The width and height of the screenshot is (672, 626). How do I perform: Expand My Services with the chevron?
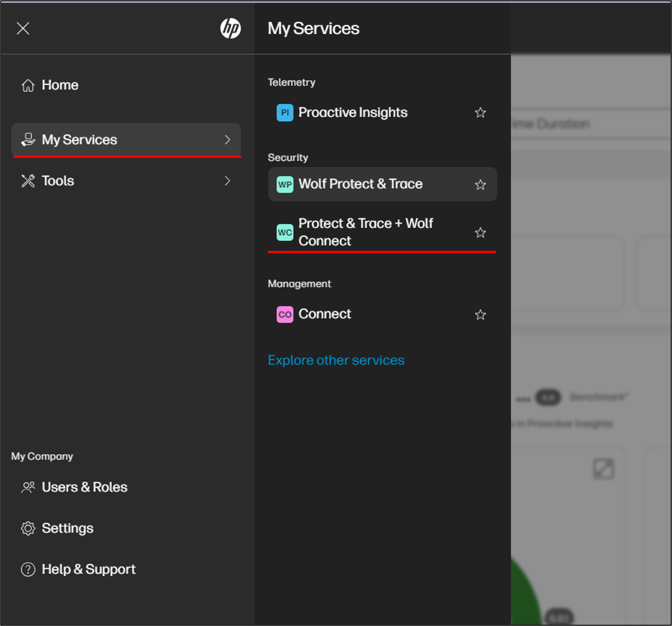pos(228,140)
